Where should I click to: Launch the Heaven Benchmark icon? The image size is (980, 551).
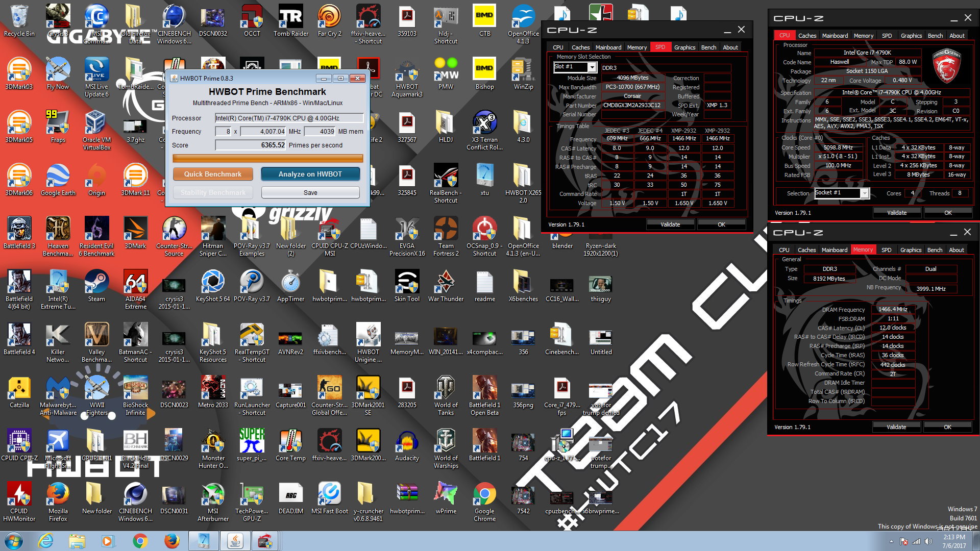coord(58,236)
